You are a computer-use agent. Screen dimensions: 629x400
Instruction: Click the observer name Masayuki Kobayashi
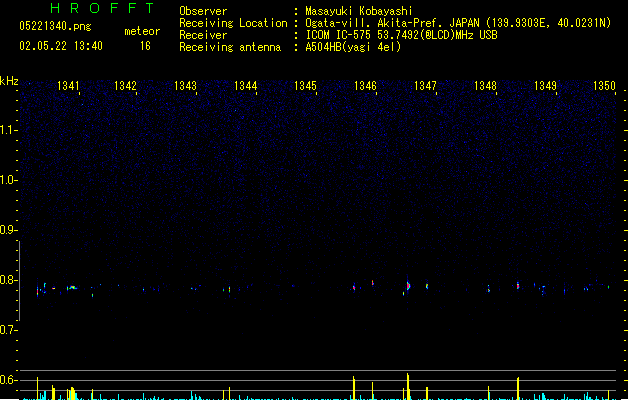[359, 11]
